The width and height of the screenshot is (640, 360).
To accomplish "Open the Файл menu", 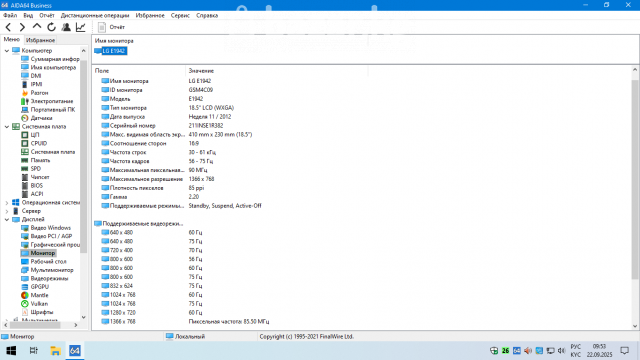I will click(x=10, y=16).
